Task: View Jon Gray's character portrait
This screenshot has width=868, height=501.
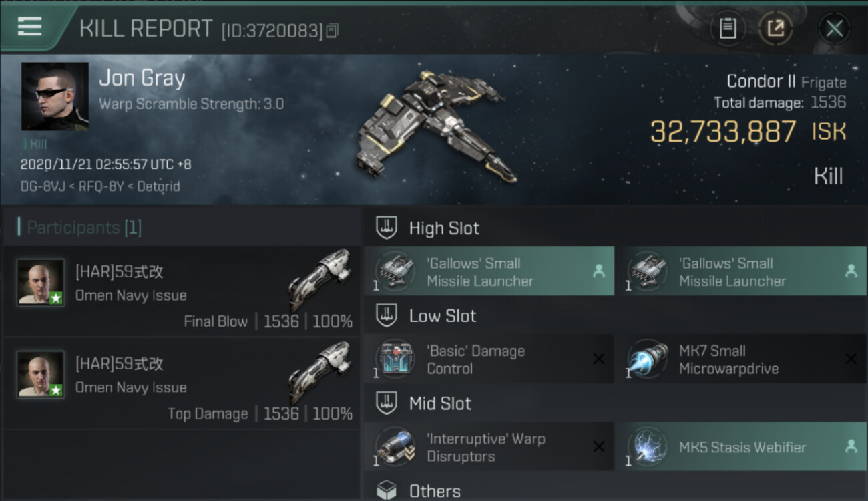Action: [55, 96]
